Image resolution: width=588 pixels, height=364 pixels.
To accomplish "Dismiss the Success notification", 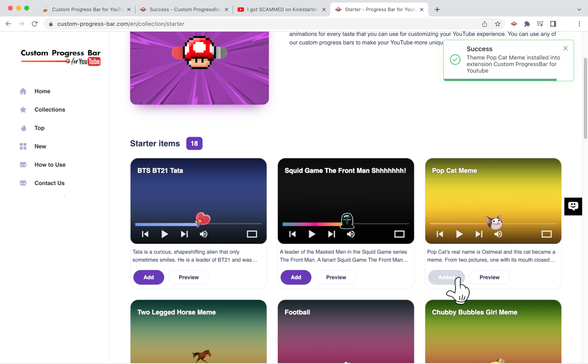I will [565, 48].
